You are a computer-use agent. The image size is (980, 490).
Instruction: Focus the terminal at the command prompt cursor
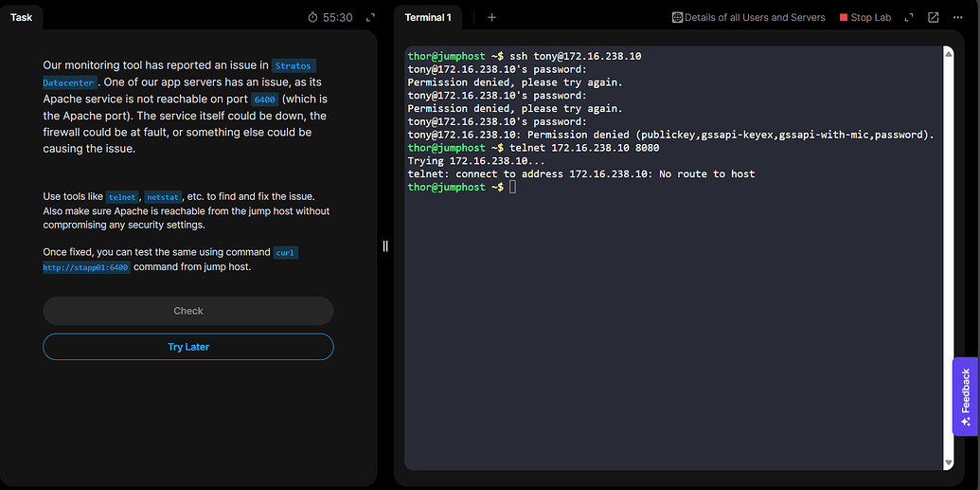512,188
